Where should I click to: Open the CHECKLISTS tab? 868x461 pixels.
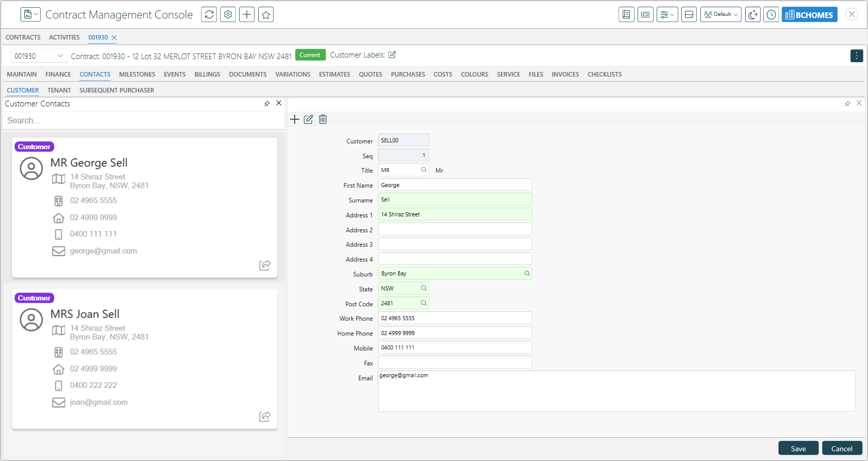pyautogui.click(x=605, y=75)
